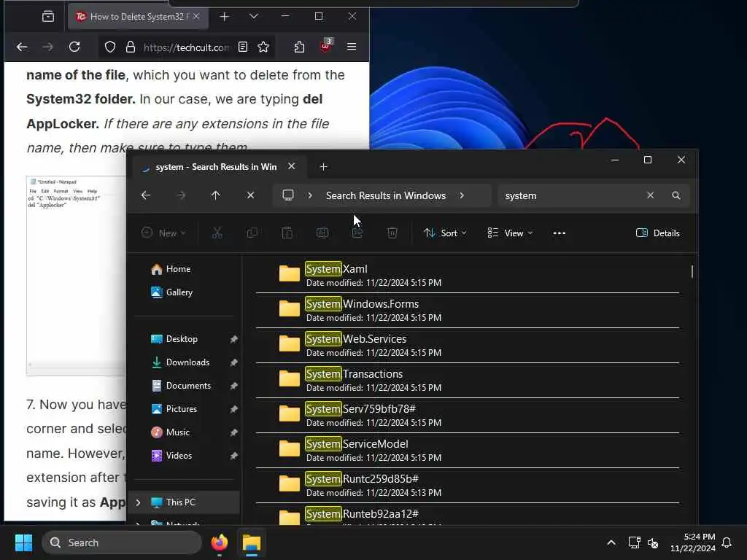Open Firefox's list all tabs dropdown
Screen dimensions: 747x560
(x=254, y=17)
